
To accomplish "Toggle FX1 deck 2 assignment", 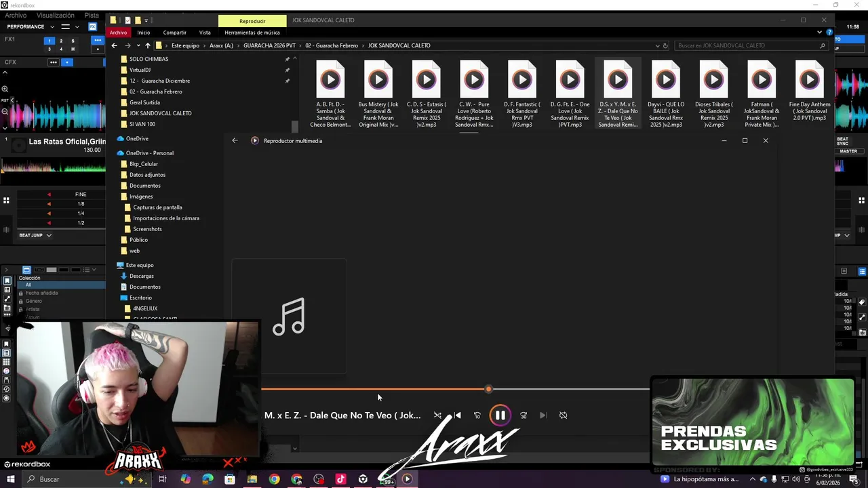I will (x=60, y=41).
